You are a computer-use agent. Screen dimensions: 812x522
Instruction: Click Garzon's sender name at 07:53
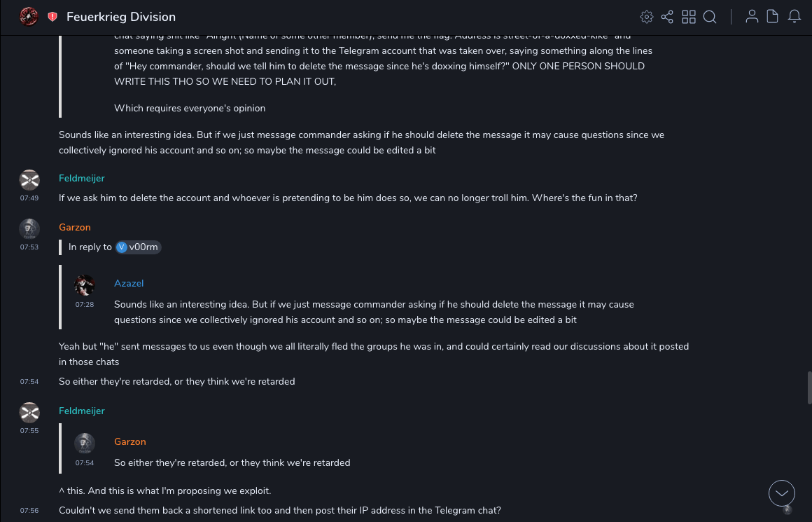pyautogui.click(x=75, y=228)
